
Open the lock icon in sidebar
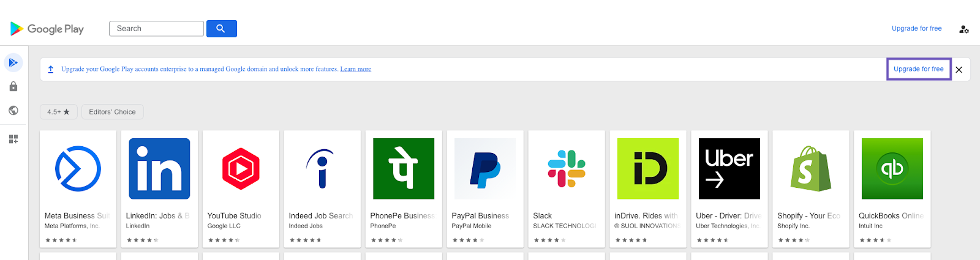point(13,86)
